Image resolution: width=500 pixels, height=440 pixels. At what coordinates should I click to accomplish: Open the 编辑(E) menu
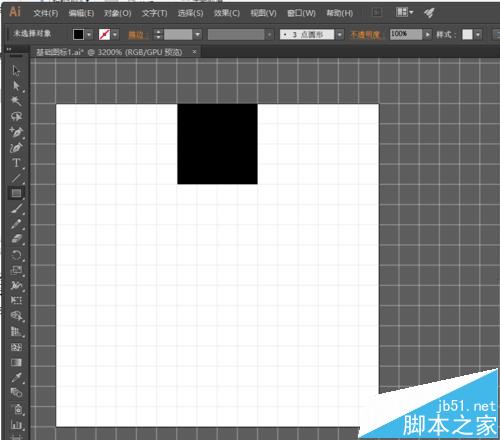pos(81,13)
